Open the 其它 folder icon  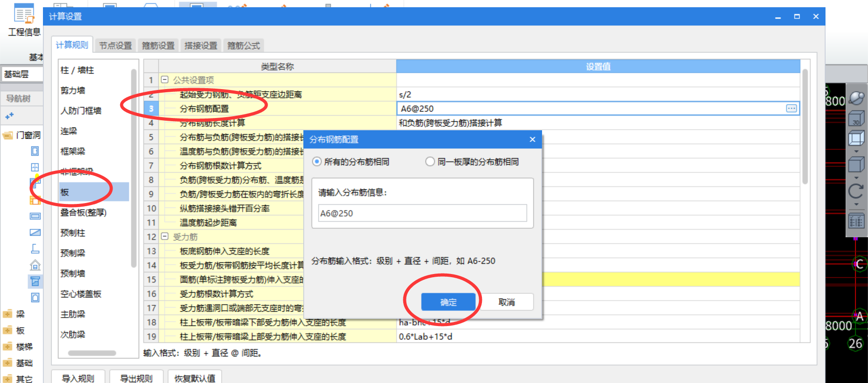8,378
